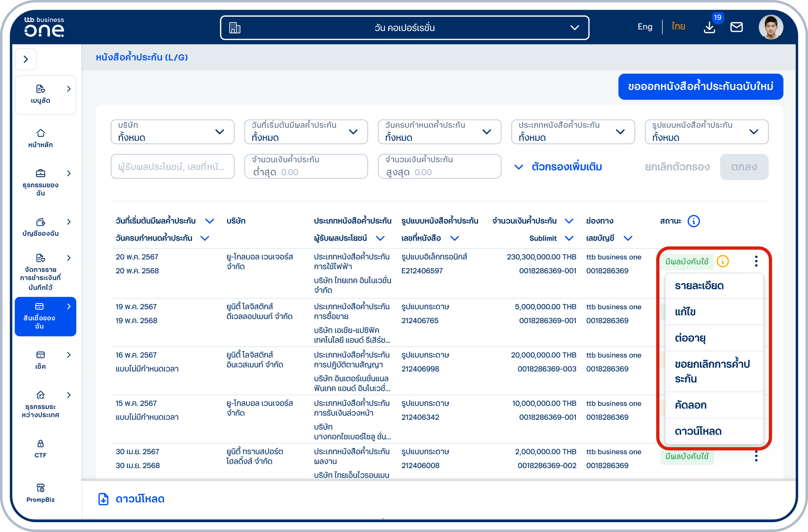
Task: Select ต่ออายุ from the context menu
Action: [714, 338]
